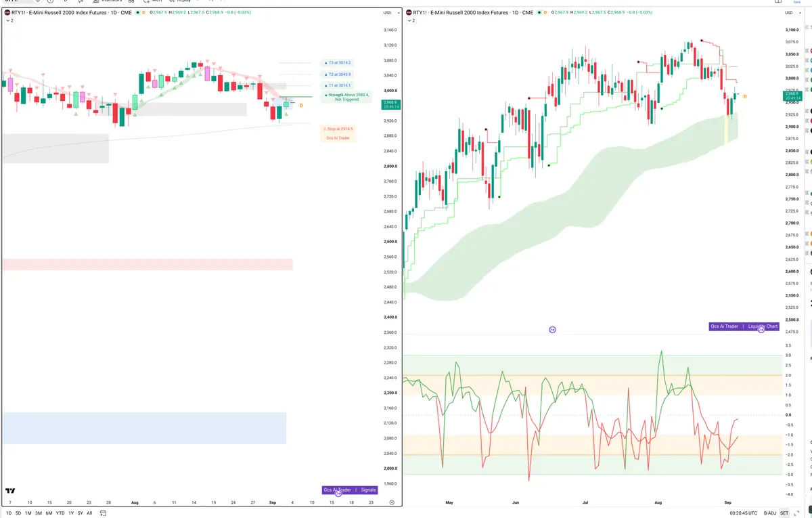This screenshot has width=812, height=518.
Task: Click orange marker beside right chart price label
Action: [745, 96]
